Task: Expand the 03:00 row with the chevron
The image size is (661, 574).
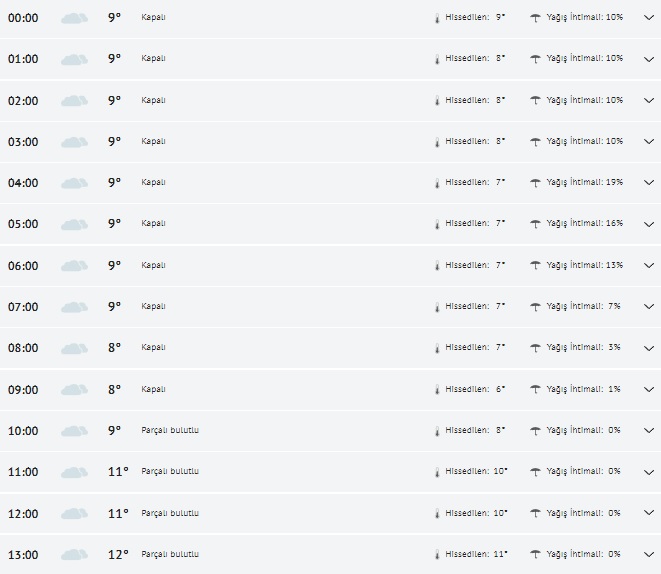Action: [648, 142]
